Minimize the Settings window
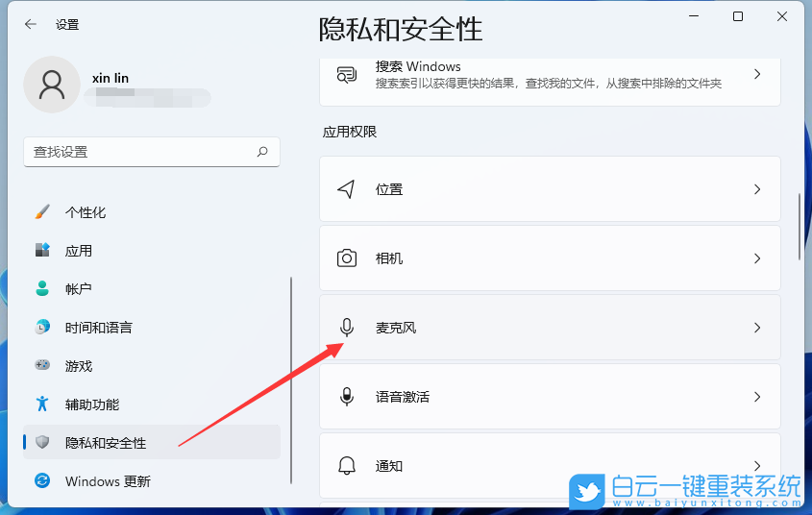This screenshot has width=812, height=515. tap(694, 16)
